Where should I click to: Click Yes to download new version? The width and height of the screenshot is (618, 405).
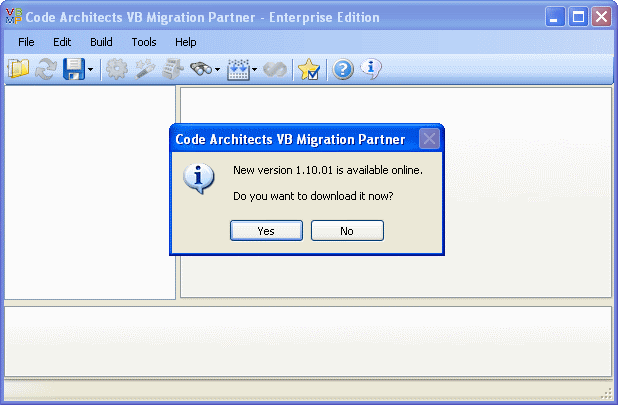[266, 230]
